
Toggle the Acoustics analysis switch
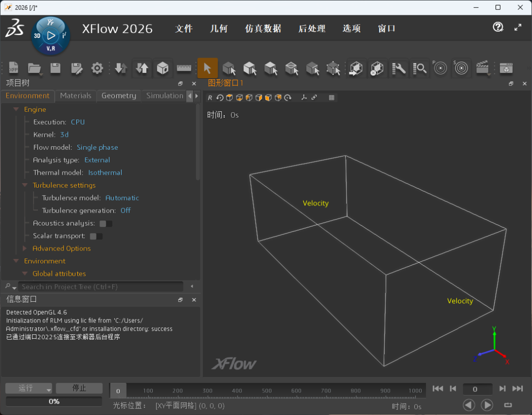(105, 223)
